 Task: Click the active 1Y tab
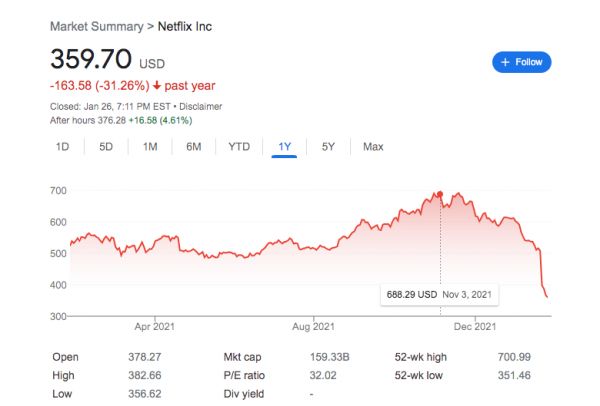pyautogui.click(x=285, y=147)
